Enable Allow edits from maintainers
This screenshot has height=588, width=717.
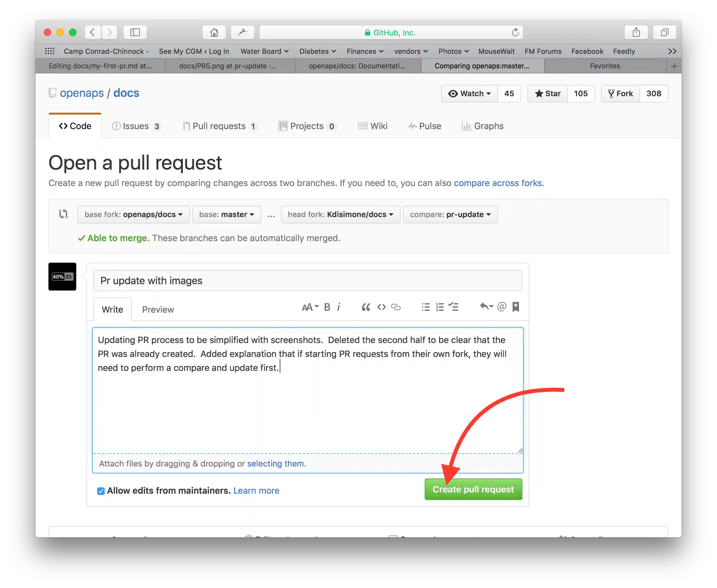pyautogui.click(x=101, y=491)
